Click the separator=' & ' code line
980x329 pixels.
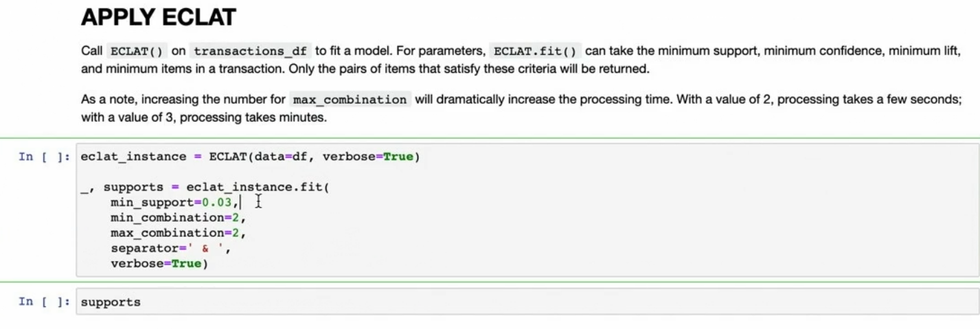click(x=170, y=248)
